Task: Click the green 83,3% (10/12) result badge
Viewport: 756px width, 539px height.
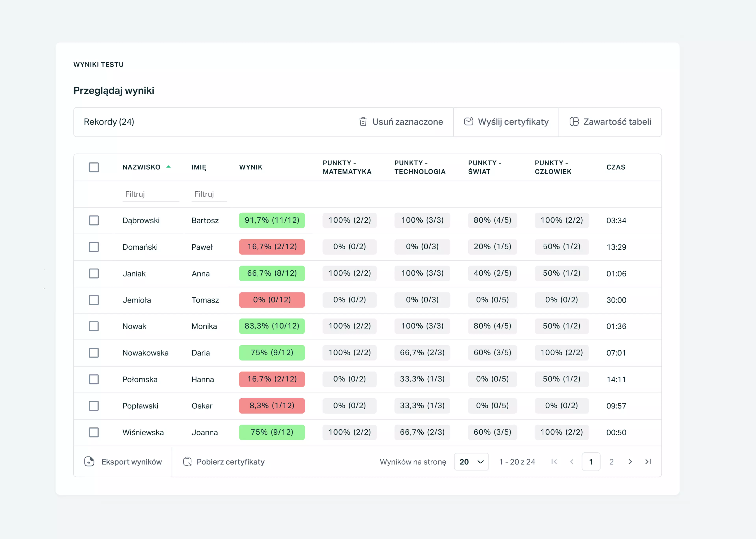Action: pos(272,326)
